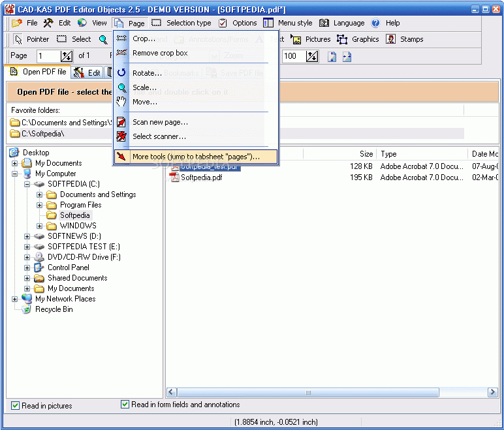Open the Language menu
This screenshot has width=504, height=430.
342,23
